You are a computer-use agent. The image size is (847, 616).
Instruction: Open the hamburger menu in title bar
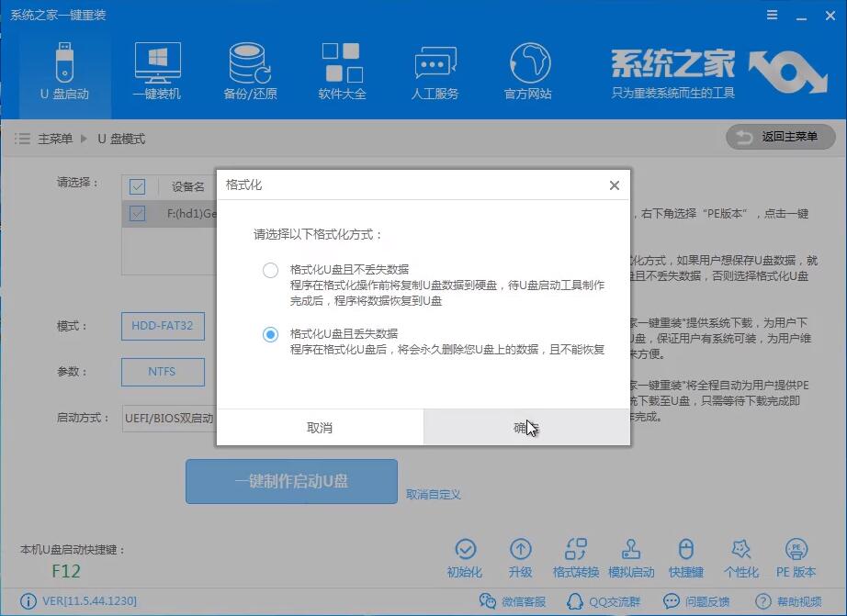770,14
